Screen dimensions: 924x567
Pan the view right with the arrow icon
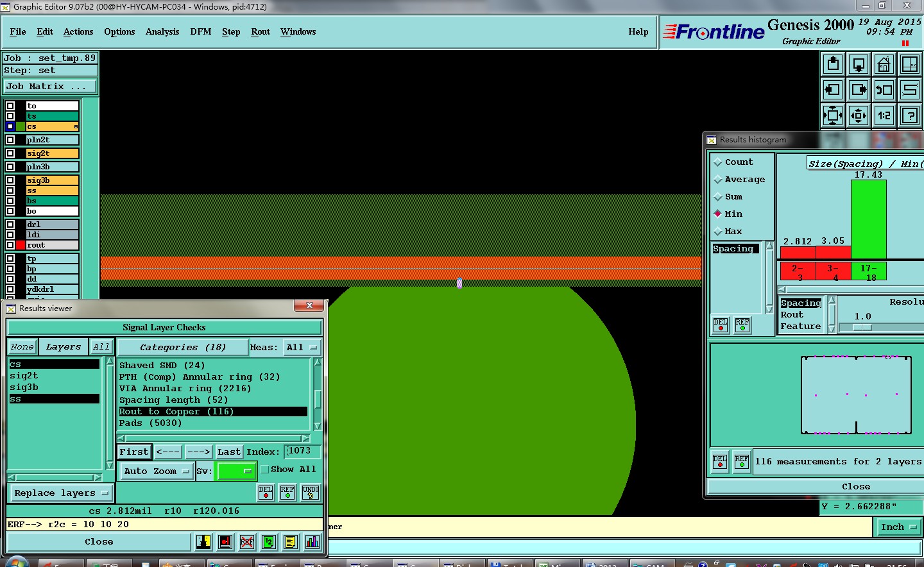tap(859, 90)
